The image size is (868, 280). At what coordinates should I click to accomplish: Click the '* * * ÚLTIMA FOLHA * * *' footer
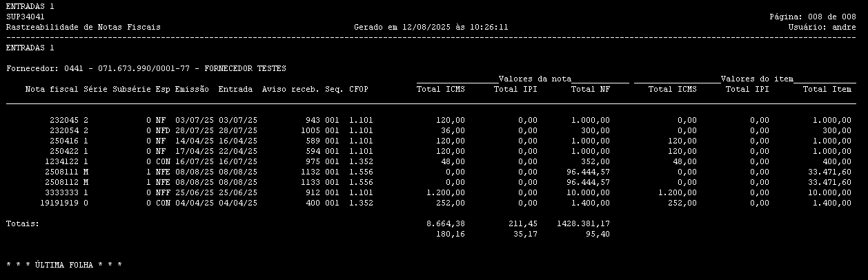(64, 265)
